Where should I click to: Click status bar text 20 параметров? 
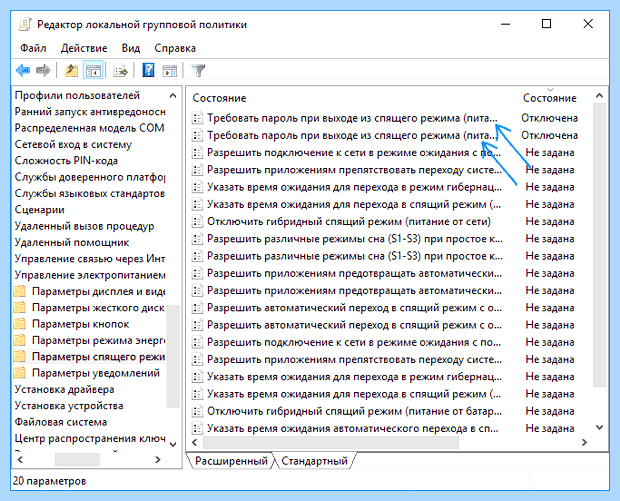(49, 481)
